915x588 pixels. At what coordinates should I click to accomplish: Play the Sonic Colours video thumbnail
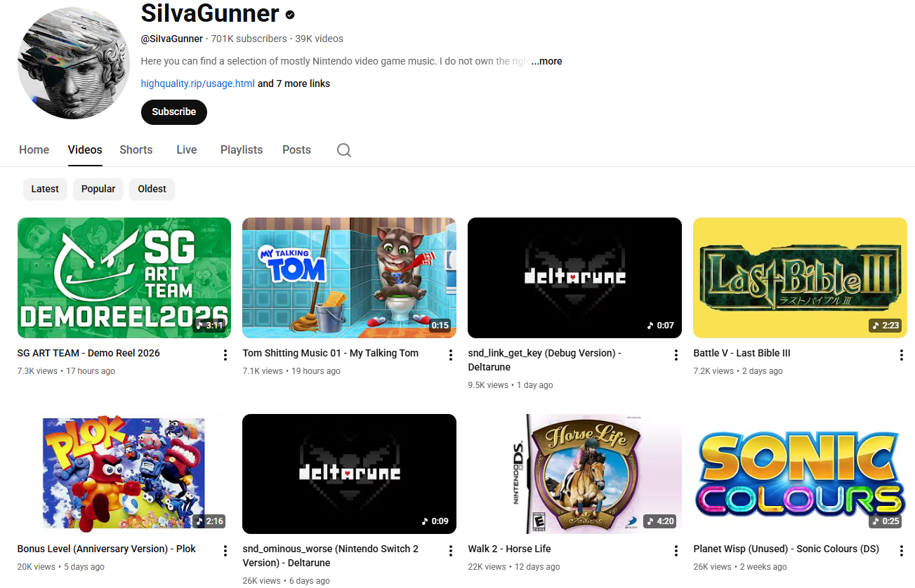click(x=800, y=474)
